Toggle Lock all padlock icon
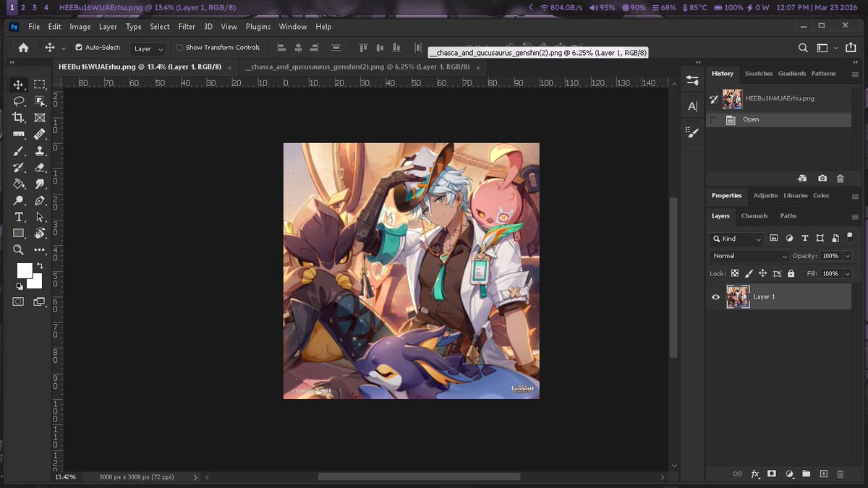Viewport: 868px width, 488px height. (791, 274)
